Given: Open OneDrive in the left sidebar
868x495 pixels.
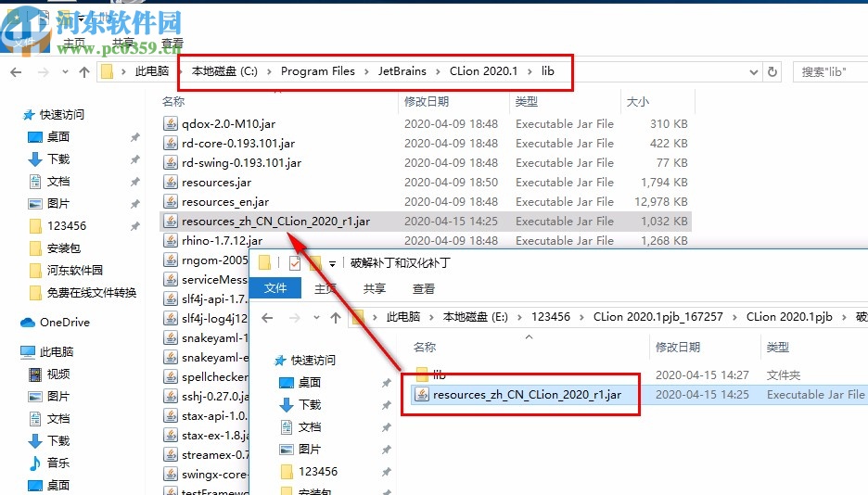Looking at the screenshot, I should point(64,322).
